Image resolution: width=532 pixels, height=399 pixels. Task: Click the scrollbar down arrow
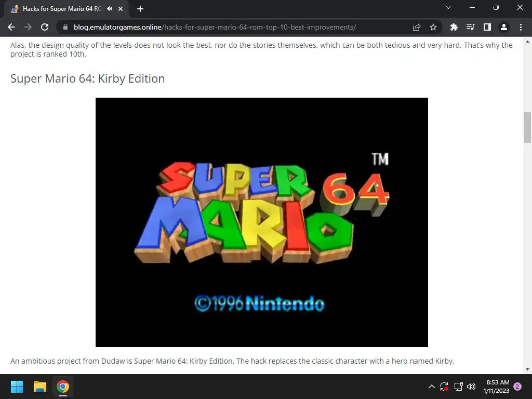(x=527, y=369)
